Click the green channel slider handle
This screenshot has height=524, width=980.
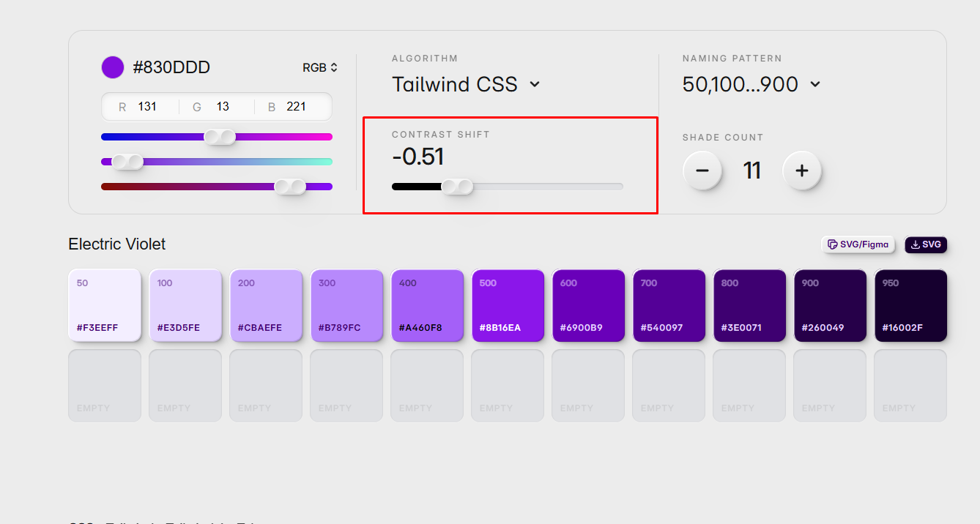(127, 162)
